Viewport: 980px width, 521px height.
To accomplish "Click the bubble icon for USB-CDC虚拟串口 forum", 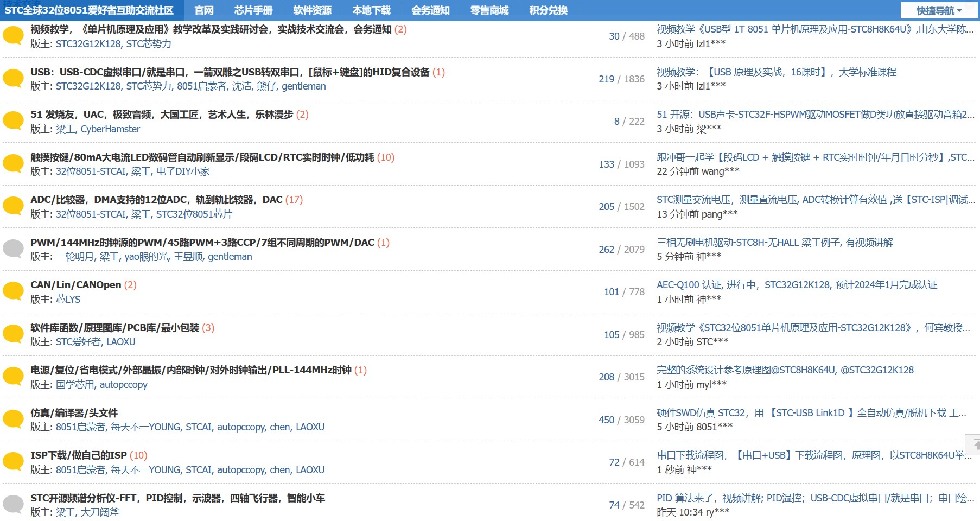I will (13, 78).
